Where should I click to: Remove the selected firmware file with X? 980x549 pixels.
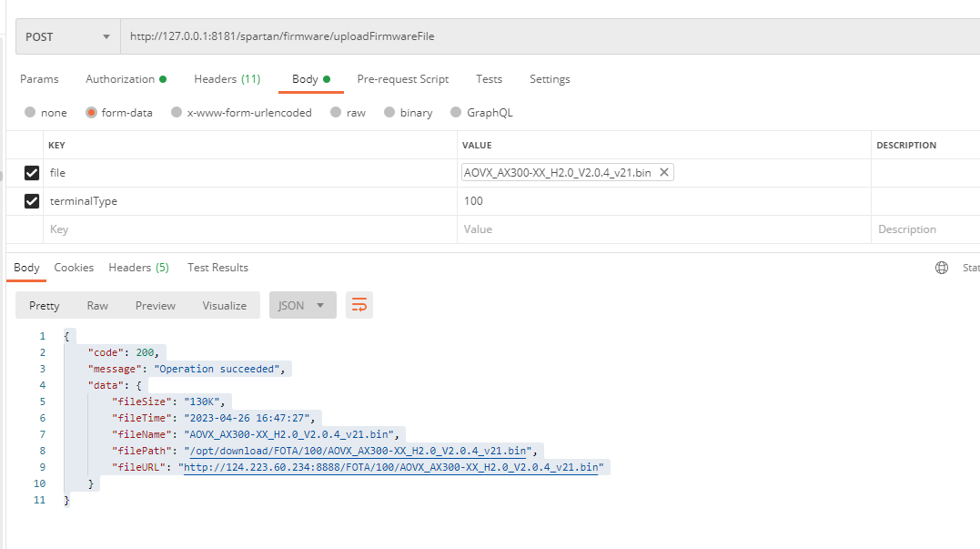point(663,172)
